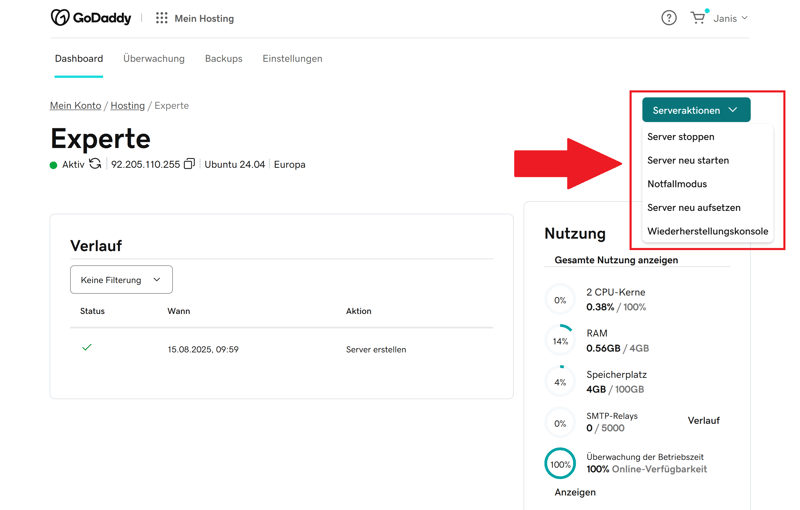Screen dimensions: 800x510
Task: Click the SMTP-Relays Verlauf link
Action: 703,421
